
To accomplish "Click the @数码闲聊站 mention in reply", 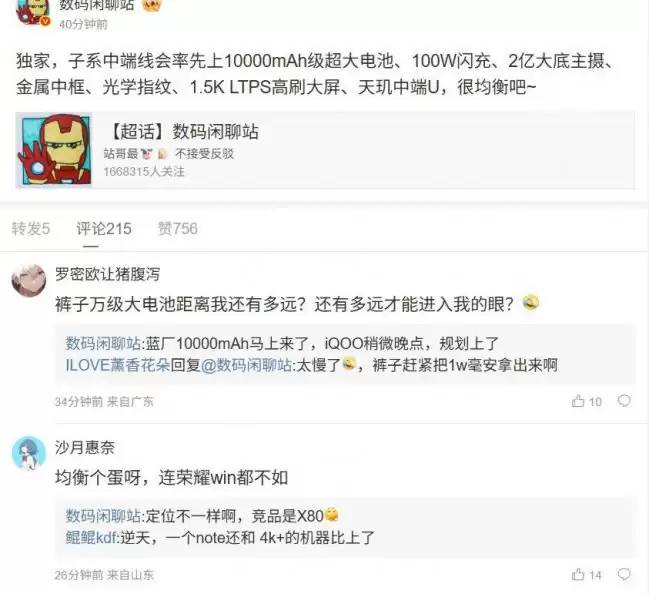I will [247, 365].
